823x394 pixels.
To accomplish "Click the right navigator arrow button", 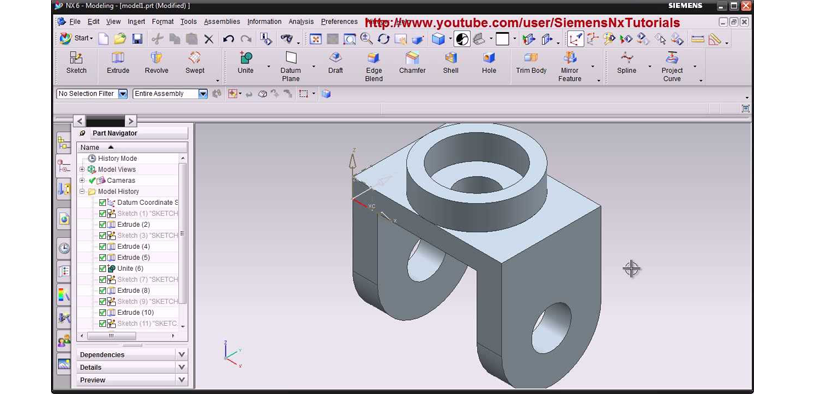I will (x=131, y=121).
